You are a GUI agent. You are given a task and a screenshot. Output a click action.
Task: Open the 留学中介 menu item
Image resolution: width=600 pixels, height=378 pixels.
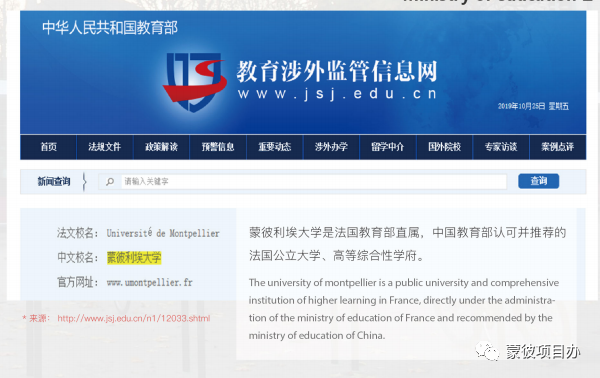[x=388, y=147]
